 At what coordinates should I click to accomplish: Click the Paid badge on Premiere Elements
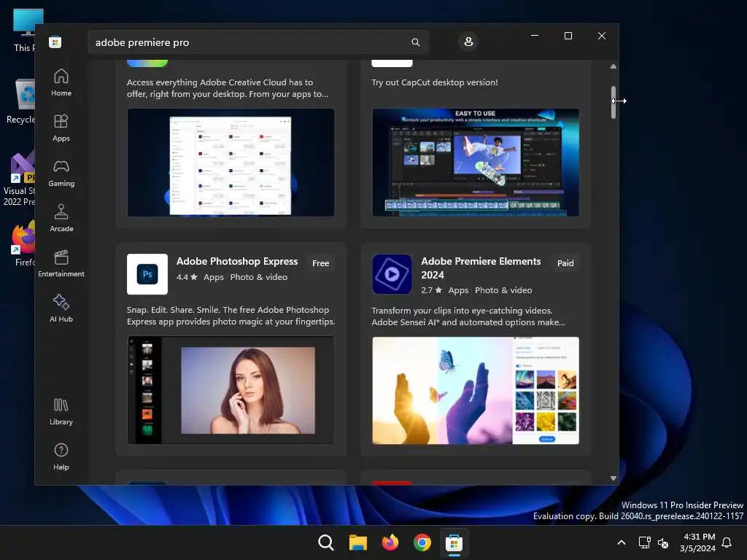pos(565,263)
